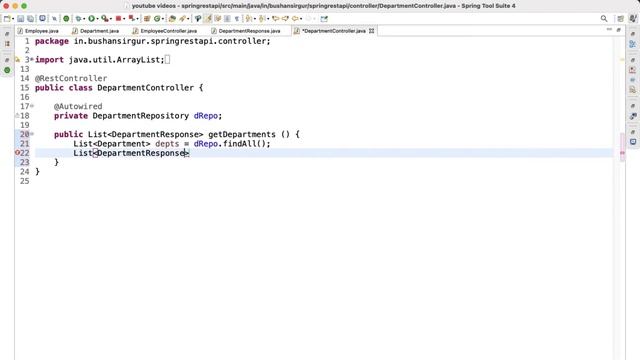640x360 pixels.
Task: Expand the folded imports on line 3
Action: 32,60
